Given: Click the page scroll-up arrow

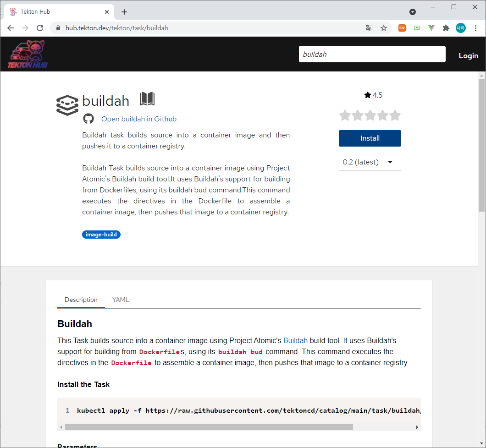Looking at the screenshot, I should point(481,76).
